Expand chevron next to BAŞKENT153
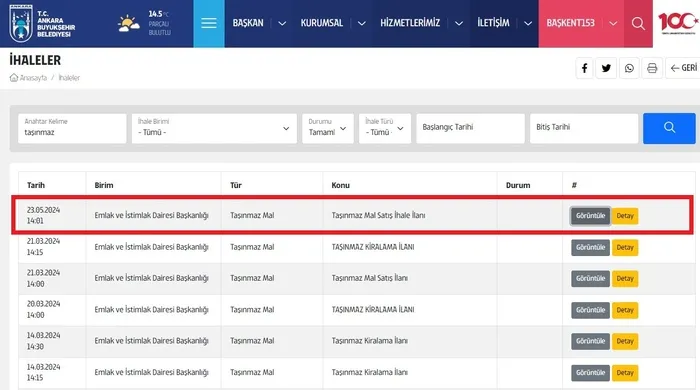700x390 pixels. (x=613, y=24)
